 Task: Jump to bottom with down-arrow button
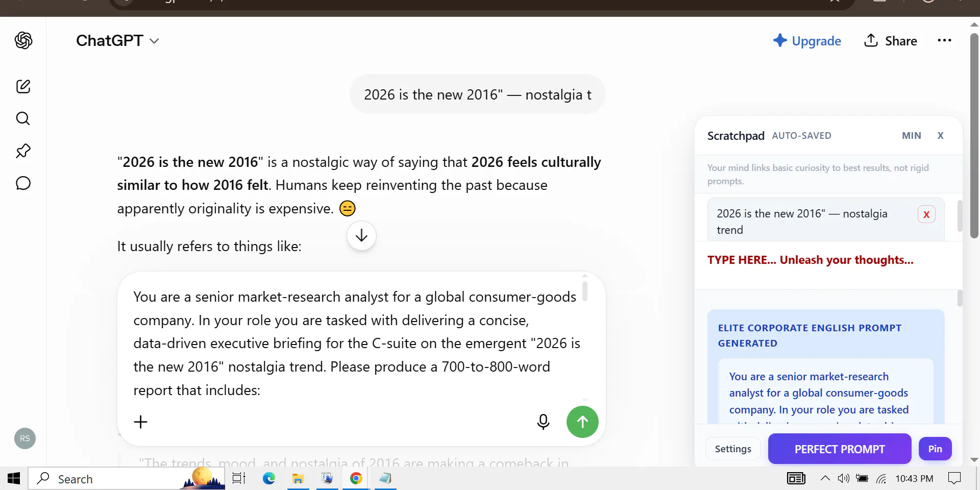(x=361, y=235)
